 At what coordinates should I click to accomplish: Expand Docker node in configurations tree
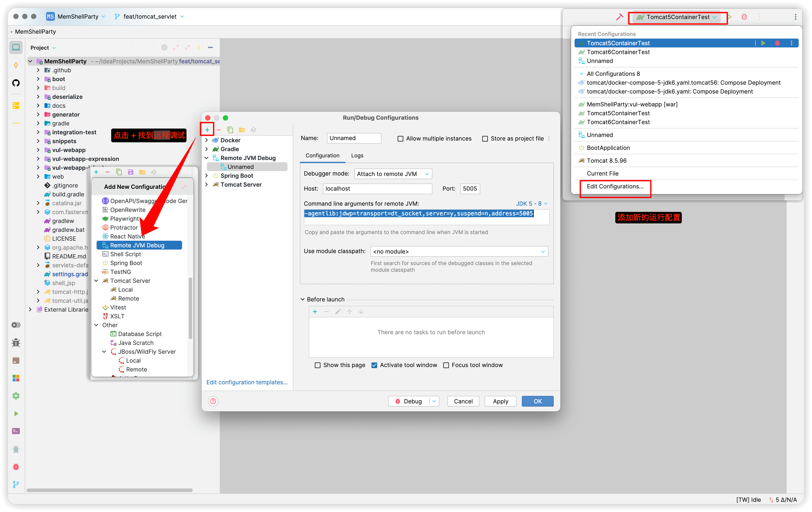click(206, 140)
